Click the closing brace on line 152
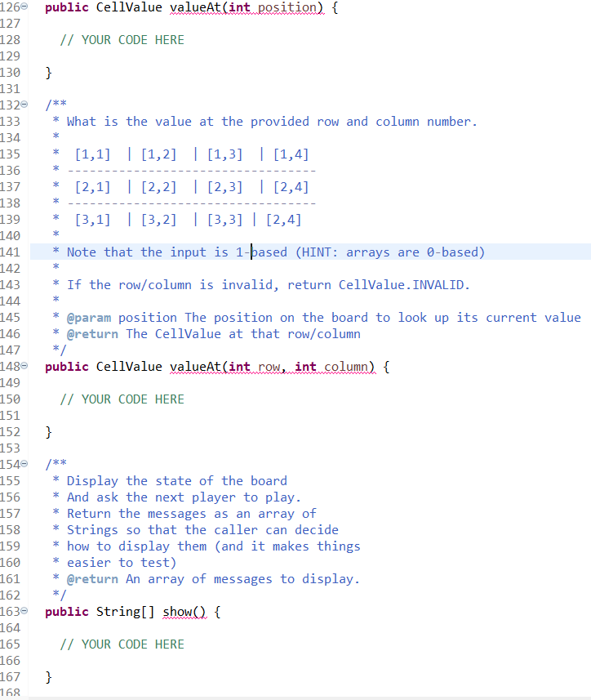 point(49,432)
